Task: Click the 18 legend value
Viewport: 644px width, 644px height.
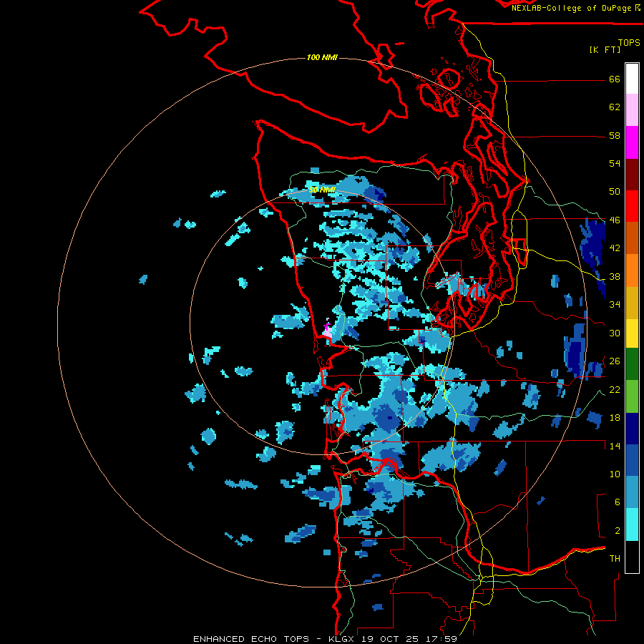Action: coord(615,418)
